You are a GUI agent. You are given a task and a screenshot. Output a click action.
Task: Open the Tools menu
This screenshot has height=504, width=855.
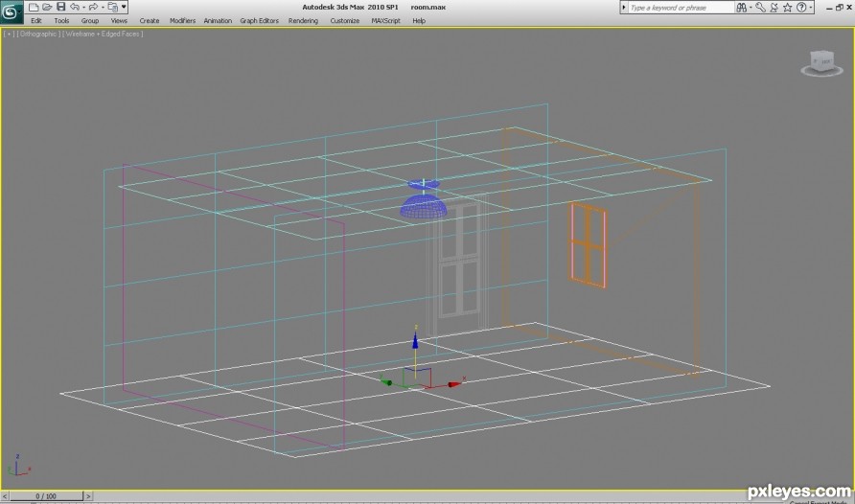click(61, 21)
